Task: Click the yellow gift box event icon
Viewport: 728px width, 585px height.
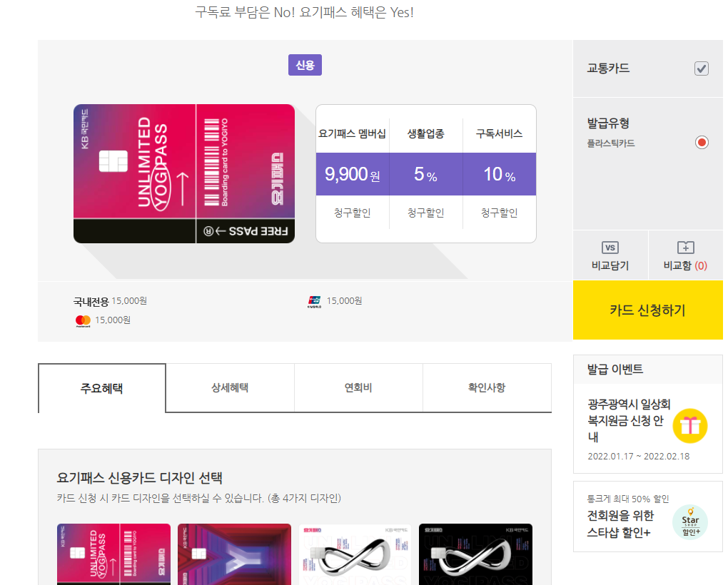Action: (690, 425)
